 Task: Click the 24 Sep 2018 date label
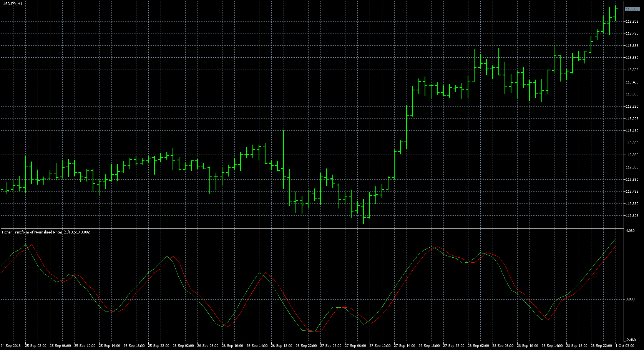coord(11,346)
